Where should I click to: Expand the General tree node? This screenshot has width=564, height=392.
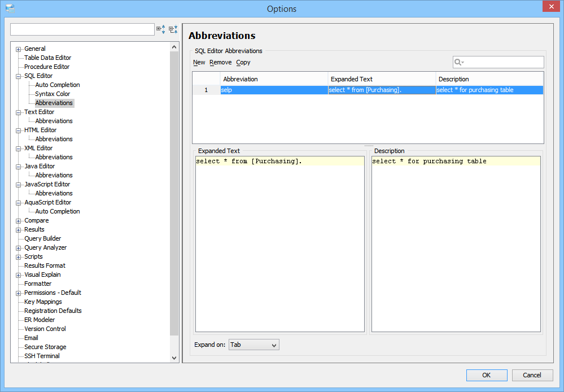tap(18, 49)
